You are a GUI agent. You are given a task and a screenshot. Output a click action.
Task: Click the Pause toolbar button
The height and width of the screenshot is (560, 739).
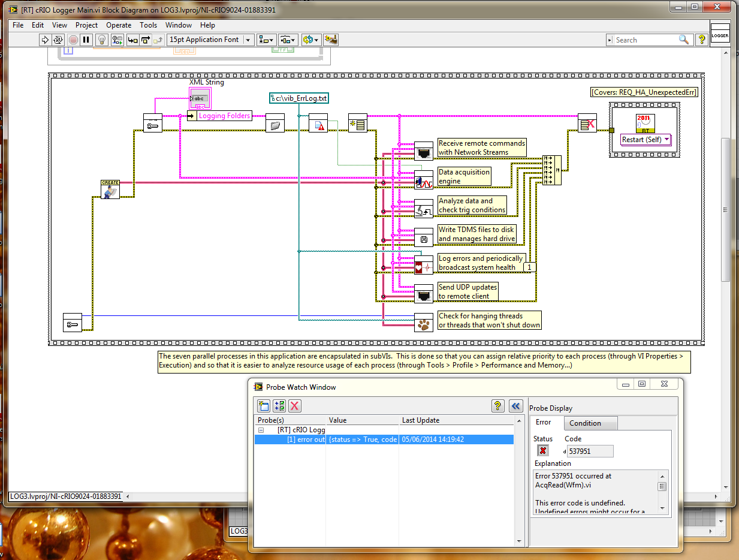[86, 40]
